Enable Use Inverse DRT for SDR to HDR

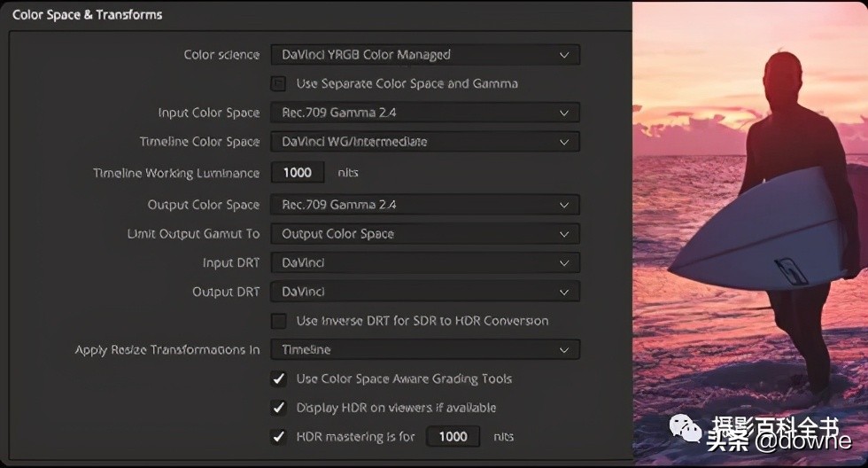279,321
